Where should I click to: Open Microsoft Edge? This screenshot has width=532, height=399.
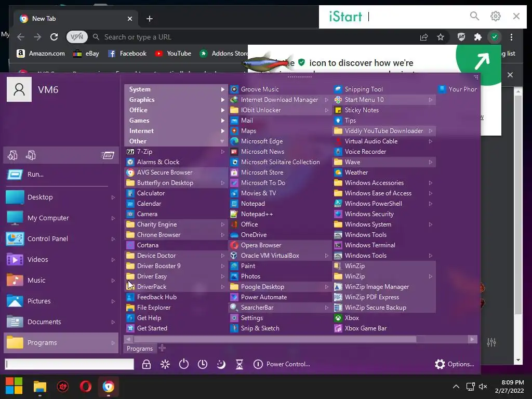tap(280, 141)
